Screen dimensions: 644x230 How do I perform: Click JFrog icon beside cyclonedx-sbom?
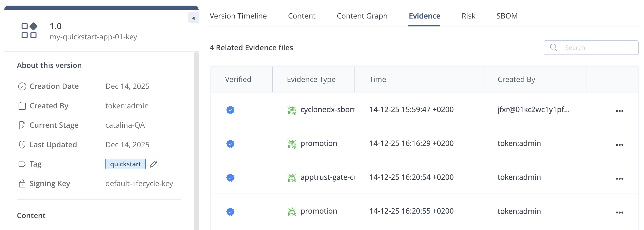[292, 110]
